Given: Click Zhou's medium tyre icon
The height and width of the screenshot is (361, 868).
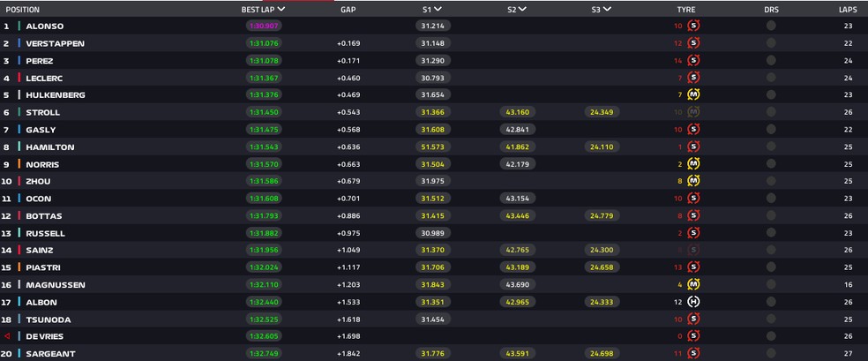Looking at the screenshot, I should (x=693, y=180).
